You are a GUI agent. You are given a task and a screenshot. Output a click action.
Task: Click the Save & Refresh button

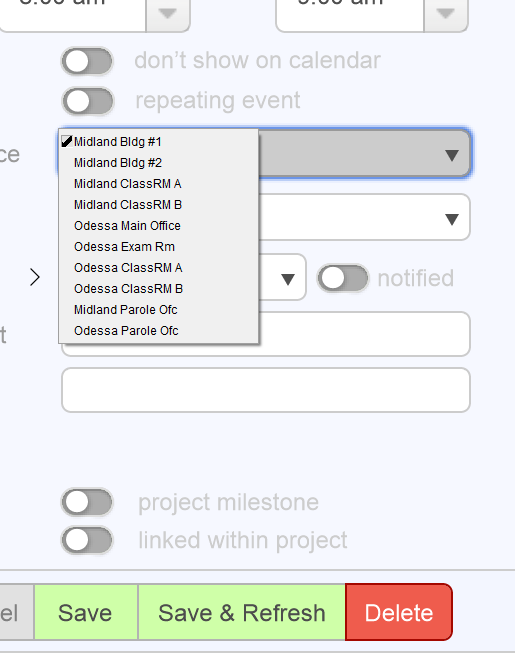(x=242, y=612)
